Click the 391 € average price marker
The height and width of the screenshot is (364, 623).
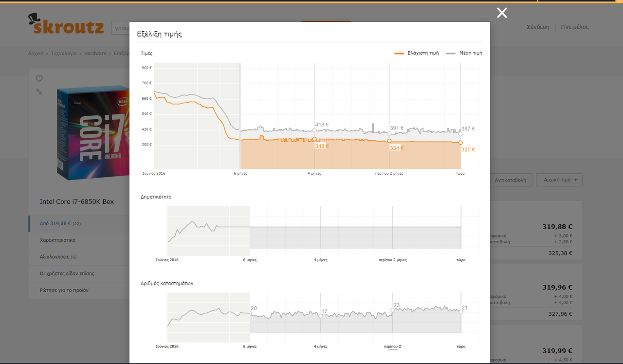pos(389,133)
